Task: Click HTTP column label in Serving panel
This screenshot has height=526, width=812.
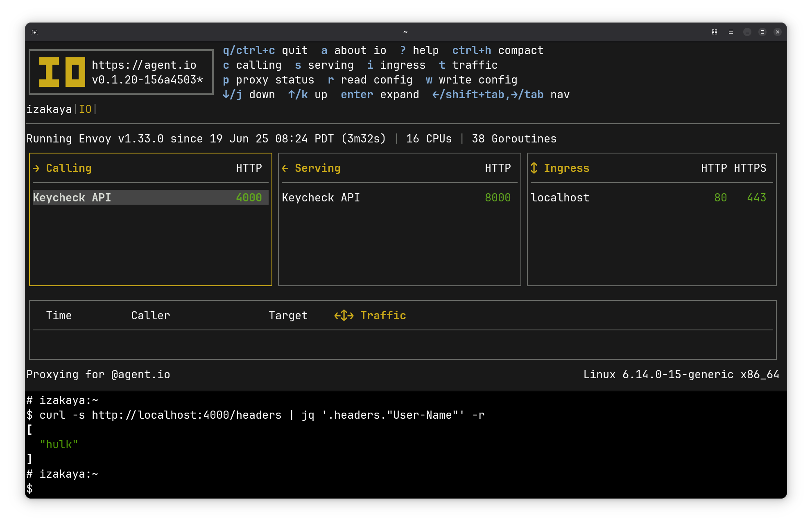Action: tap(498, 168)
